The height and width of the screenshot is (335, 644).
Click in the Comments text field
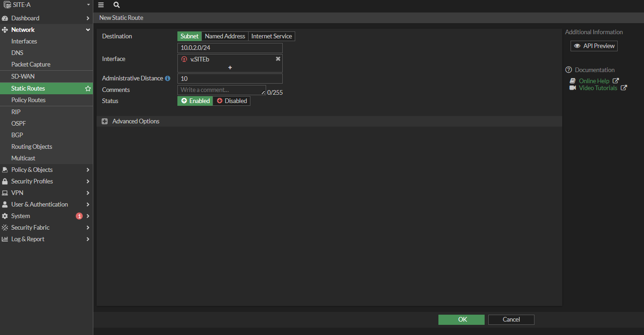(x=221, y=90)
